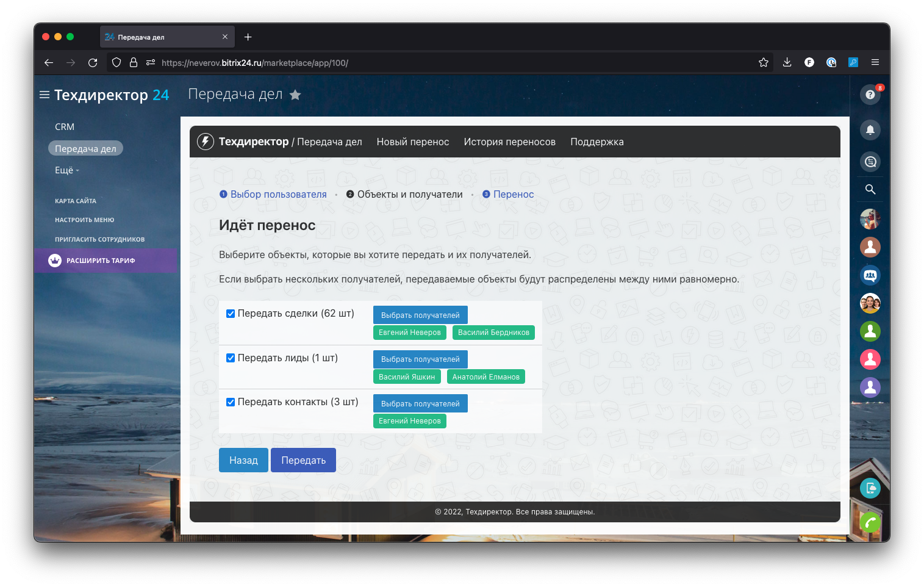
Task: Toggle the hamburger menu beside Техдиректор 24
Action: (x=45, y=95)
